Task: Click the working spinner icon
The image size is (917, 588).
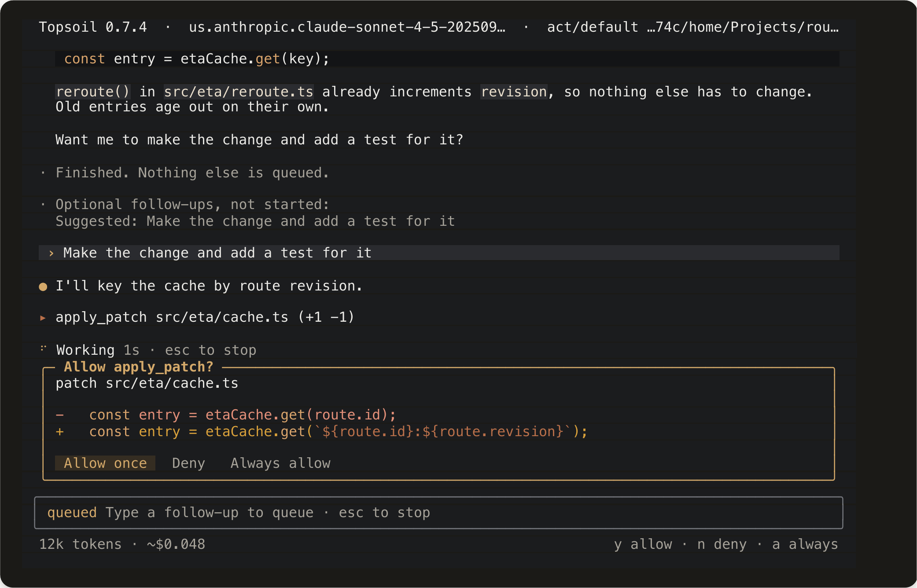Action: click(43, 349)
